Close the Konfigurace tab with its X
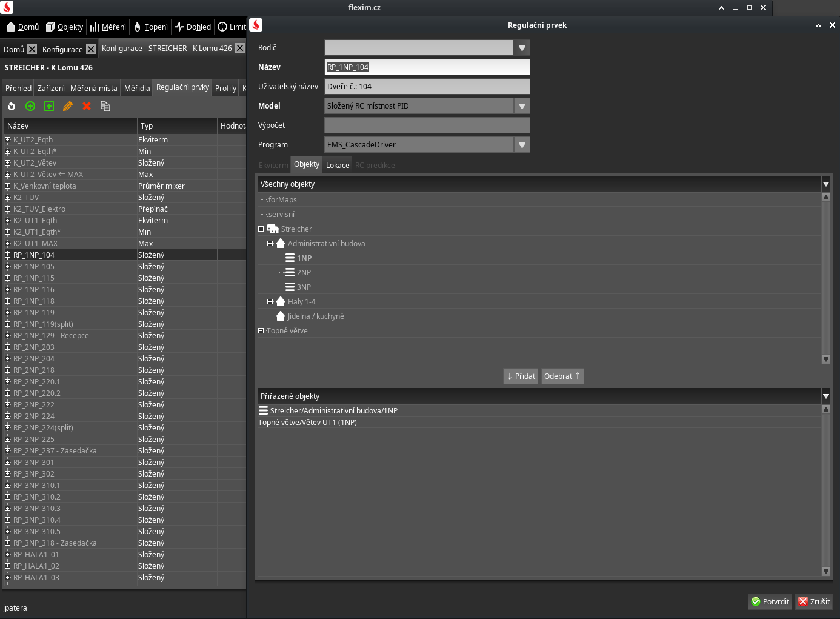Screen dimensions: 840x619 (x=91, y=49)
